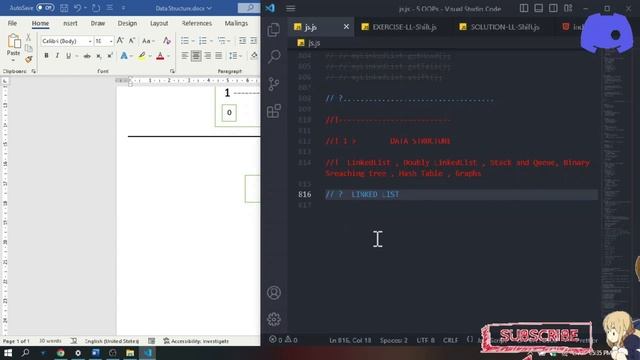This screenshot has height=360, width=640.
Task: Open the undo history dropdown arrow
Action: point(85,8)
